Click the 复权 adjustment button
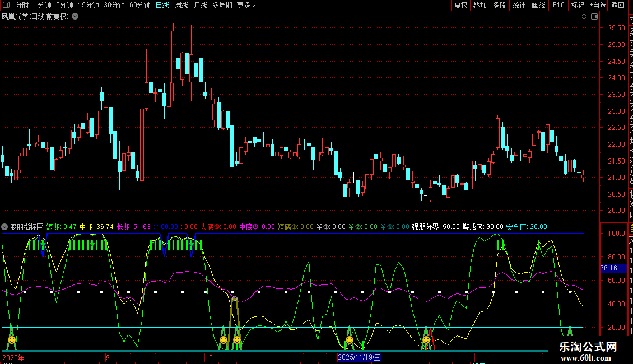The height and width of the screenshot is (364, 633). point(460,6)
